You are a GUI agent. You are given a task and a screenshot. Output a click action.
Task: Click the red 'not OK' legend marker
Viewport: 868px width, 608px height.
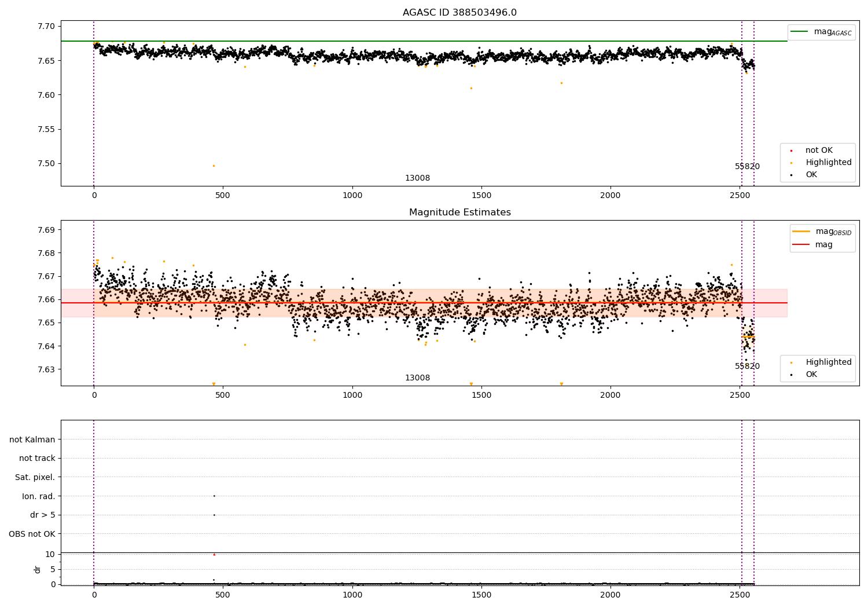[x=791, y=151]
